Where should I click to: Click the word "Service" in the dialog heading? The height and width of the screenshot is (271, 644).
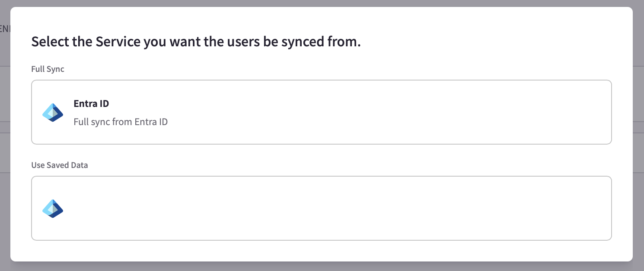click(x=118, y=42)
